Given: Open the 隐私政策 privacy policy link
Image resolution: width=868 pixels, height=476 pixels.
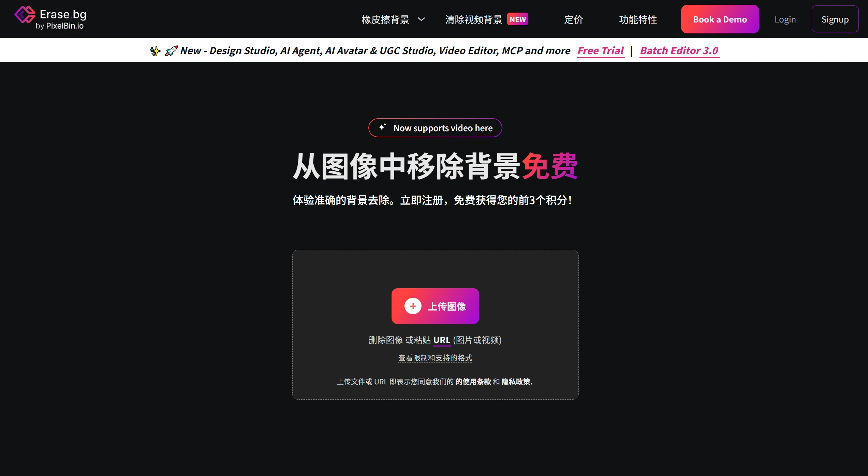Looking at the screenshot, I should [x=516, y=382].
